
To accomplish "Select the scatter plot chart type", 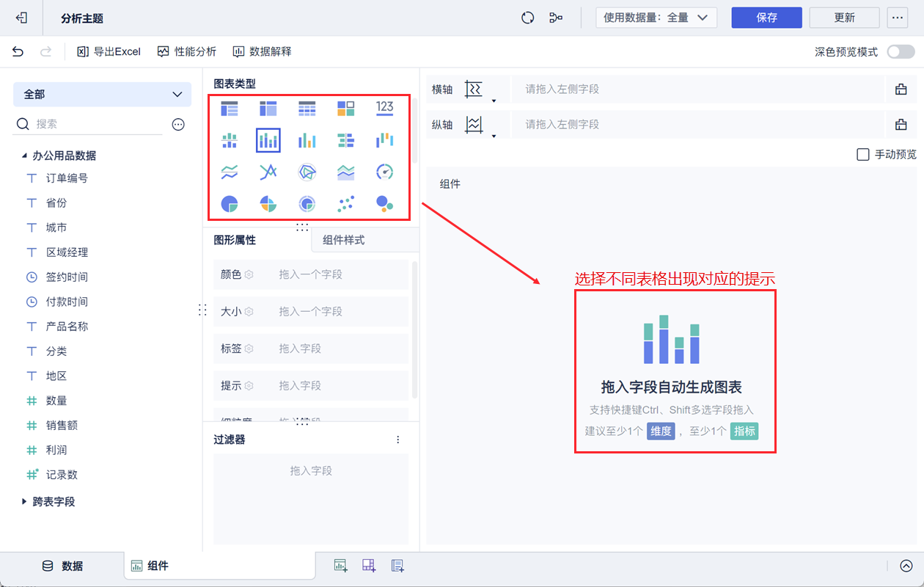I will point(346,203).
